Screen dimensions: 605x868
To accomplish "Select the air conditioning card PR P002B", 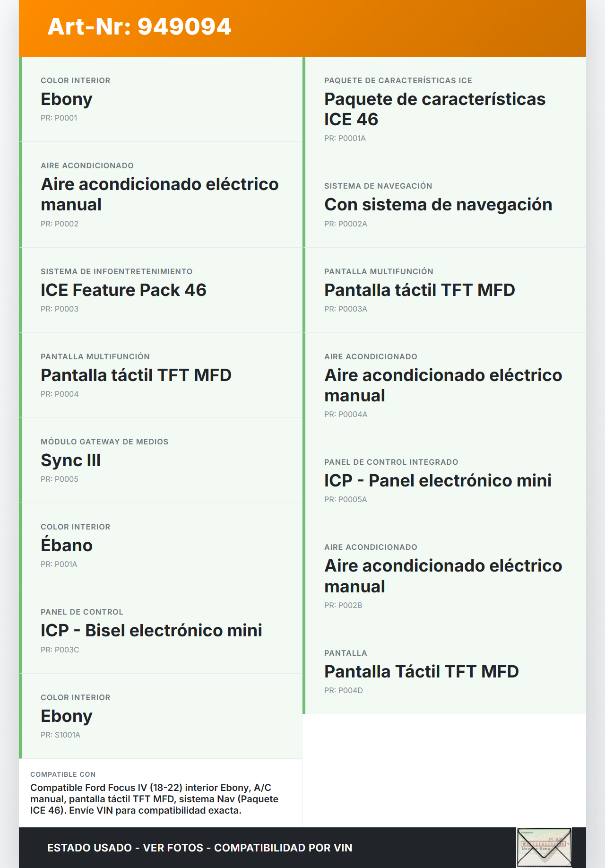I will [x=444, y=576].
